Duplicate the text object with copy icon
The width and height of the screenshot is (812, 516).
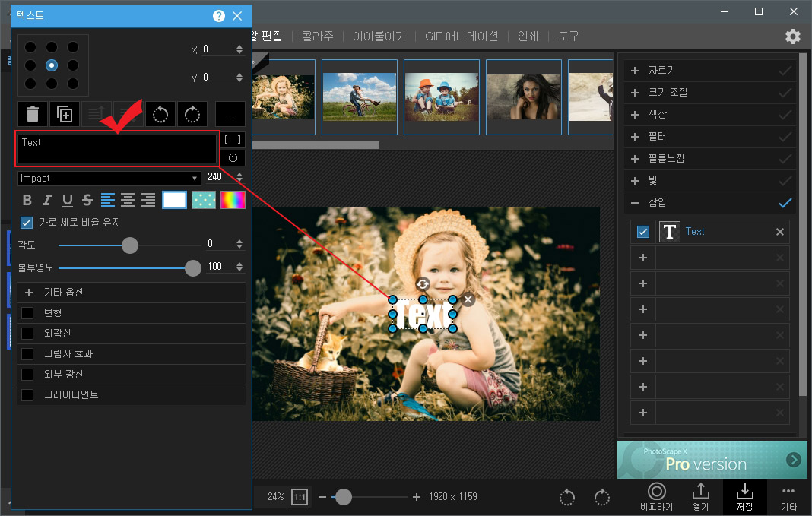click(x=65, y=114)
